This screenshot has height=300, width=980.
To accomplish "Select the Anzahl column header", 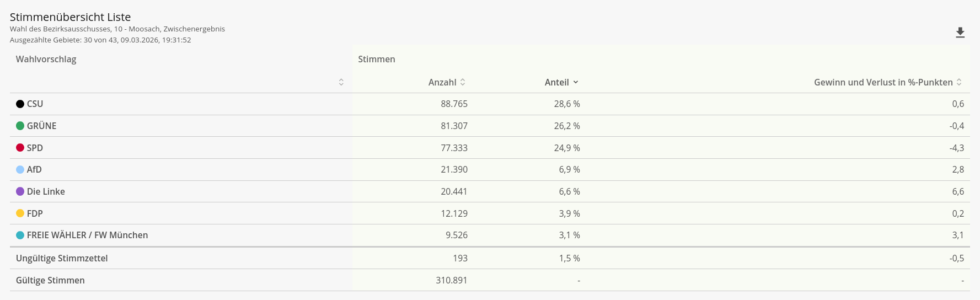I will pos(442,82).
